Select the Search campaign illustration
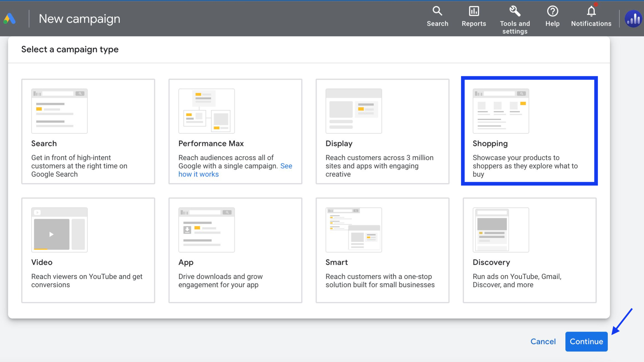 [x=59, y=111]
